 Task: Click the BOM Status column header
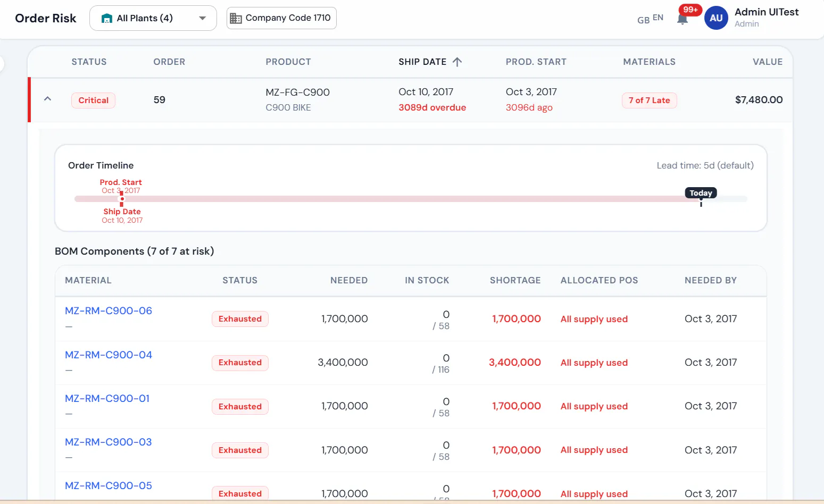[x=239, y=280]
